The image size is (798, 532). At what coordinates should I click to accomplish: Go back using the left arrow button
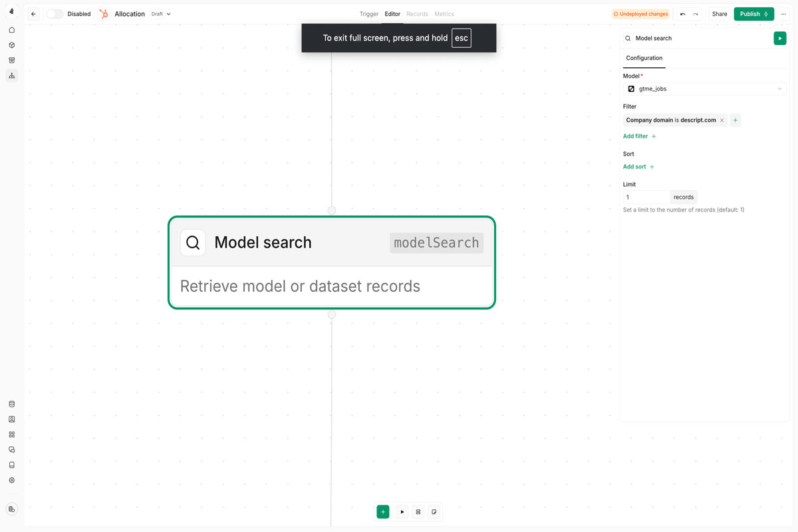33,14
